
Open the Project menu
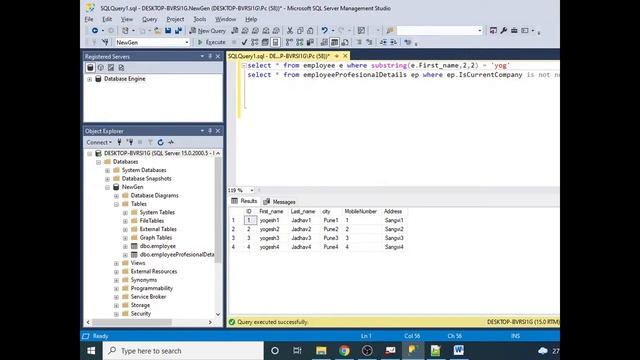click(175, 19)
